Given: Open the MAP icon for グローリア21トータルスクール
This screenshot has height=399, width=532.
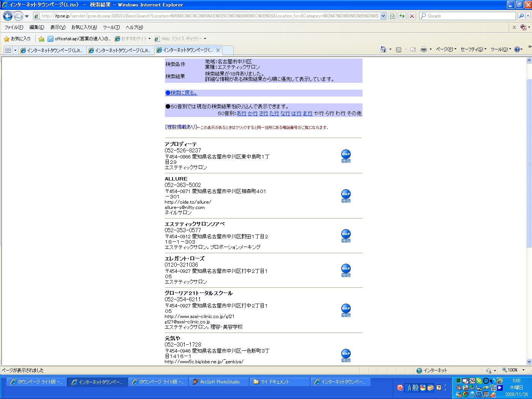Looking at the screenshot, I should [346, 310].
